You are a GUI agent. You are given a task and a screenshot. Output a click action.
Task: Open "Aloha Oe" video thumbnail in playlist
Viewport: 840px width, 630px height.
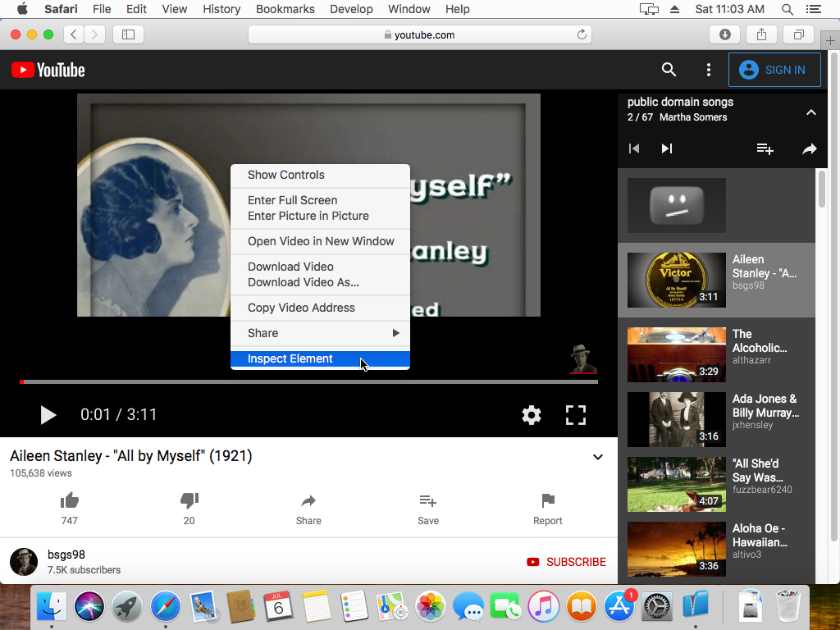676,549
